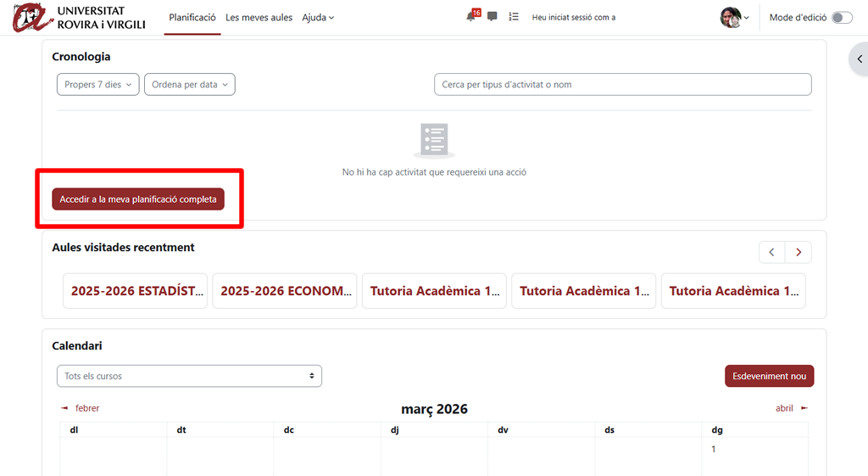Image resolution: width=868 pixels, height=476 pixels.
Task: Show previous recently visited classrooms
Action: 771,252
